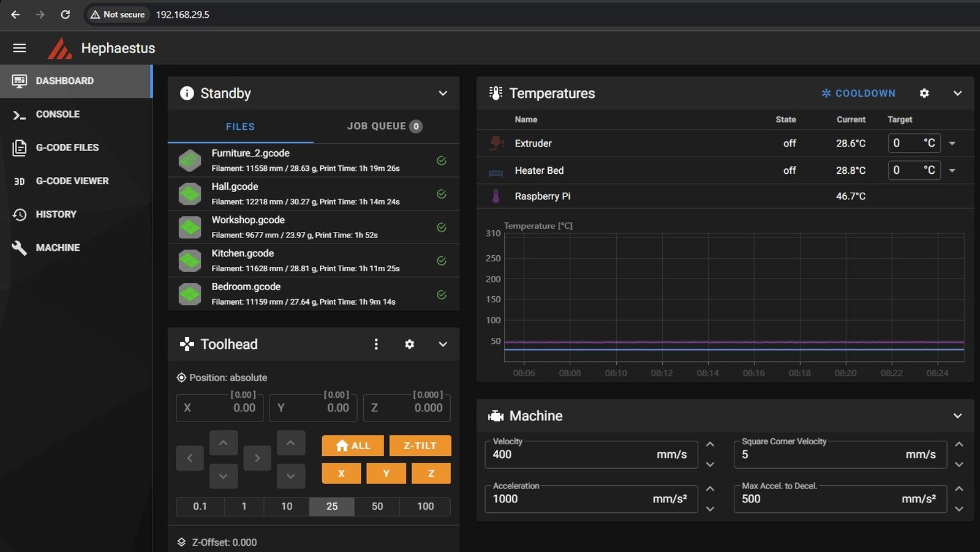Click the Cooldown button
The image size is (980, 552).
click(858, 93)
